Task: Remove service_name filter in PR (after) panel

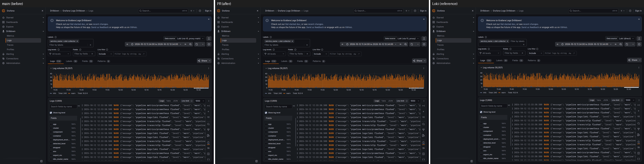Action: click(x=292, y=41)
